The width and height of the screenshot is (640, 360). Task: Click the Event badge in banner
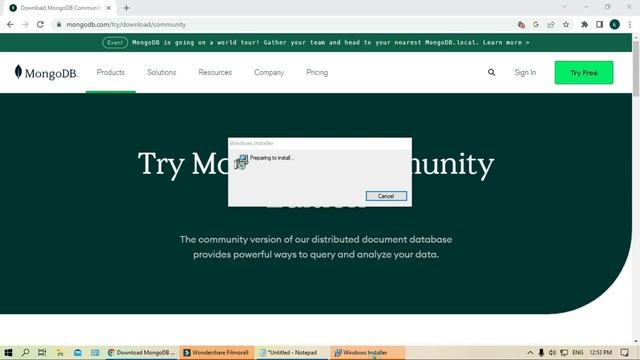115,42
